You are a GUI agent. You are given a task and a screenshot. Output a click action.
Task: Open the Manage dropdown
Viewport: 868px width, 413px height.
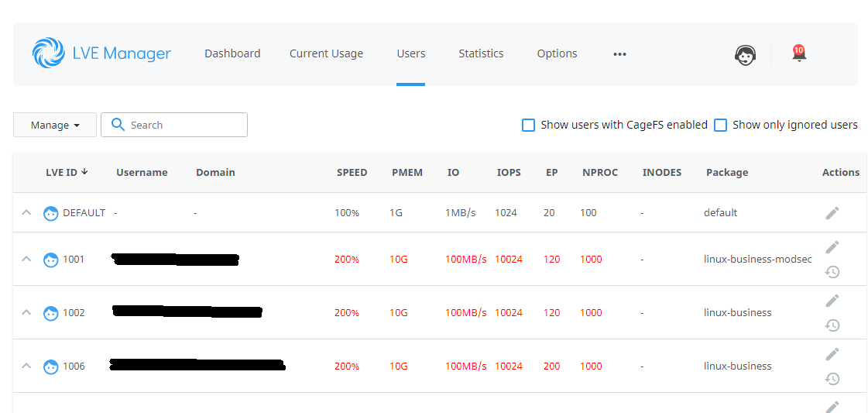coord(55,125)
